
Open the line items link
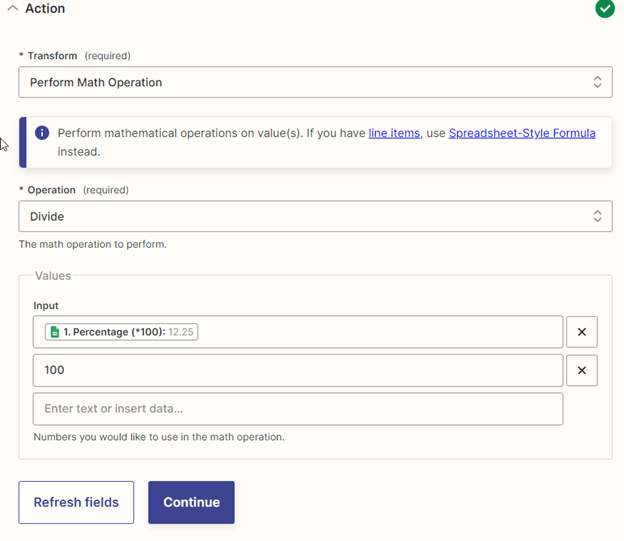click(394, 133)
